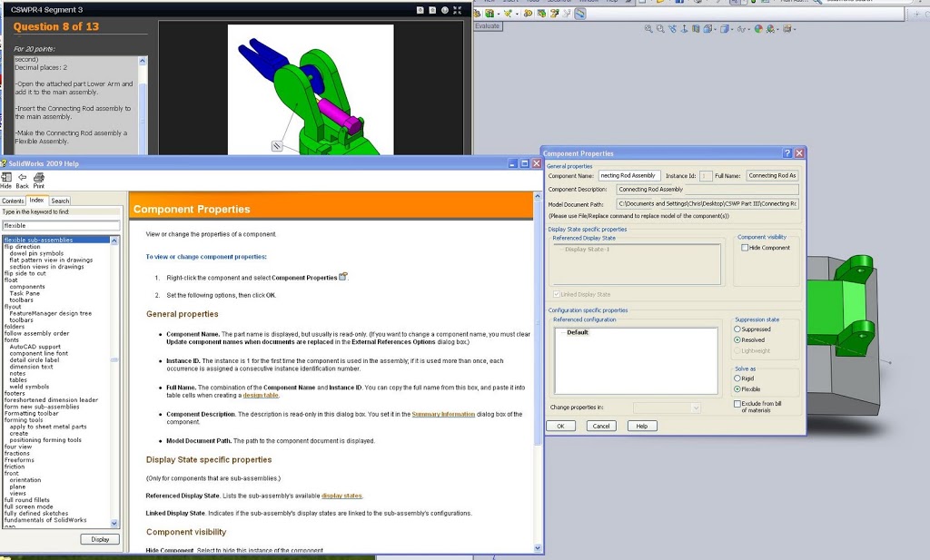Click Print icon in Help toolbar
Viewport: 930px width, 560px height.
pos(38,177)
